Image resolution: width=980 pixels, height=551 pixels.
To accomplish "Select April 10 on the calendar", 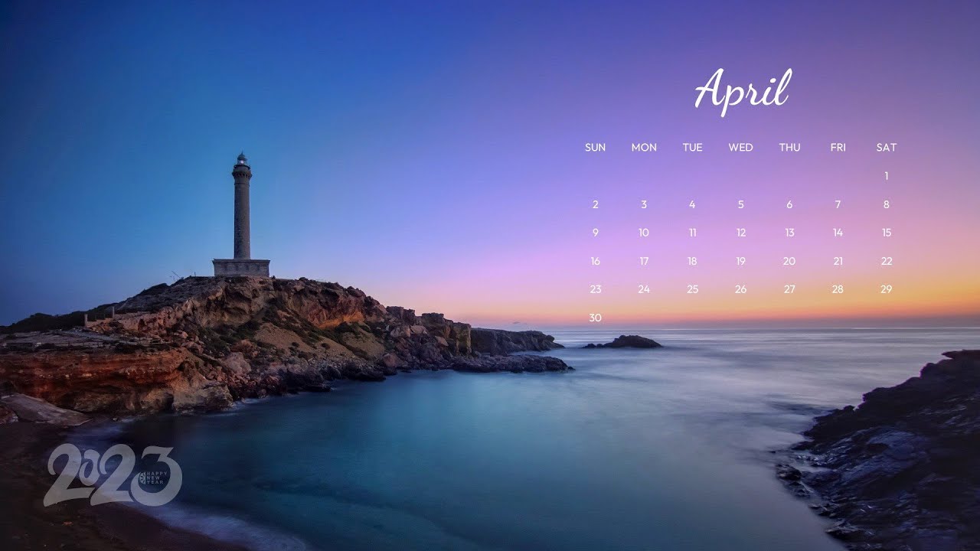I will point(644,233).
